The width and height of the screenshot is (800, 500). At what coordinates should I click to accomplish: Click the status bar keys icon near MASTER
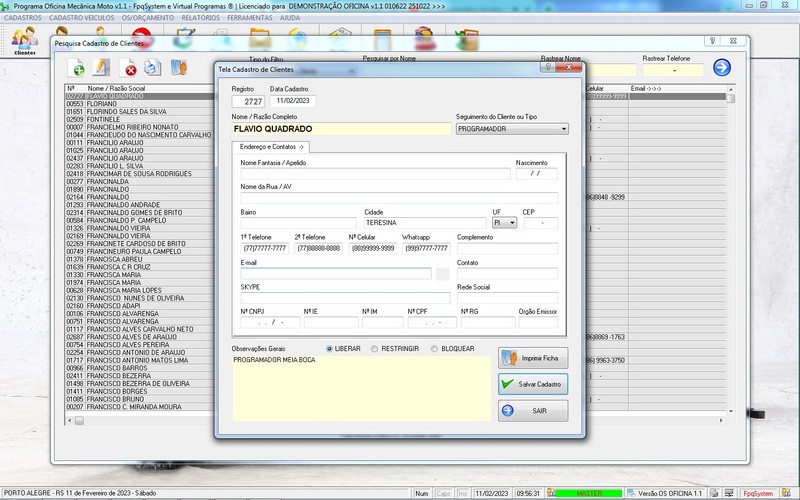click(551, 493)
